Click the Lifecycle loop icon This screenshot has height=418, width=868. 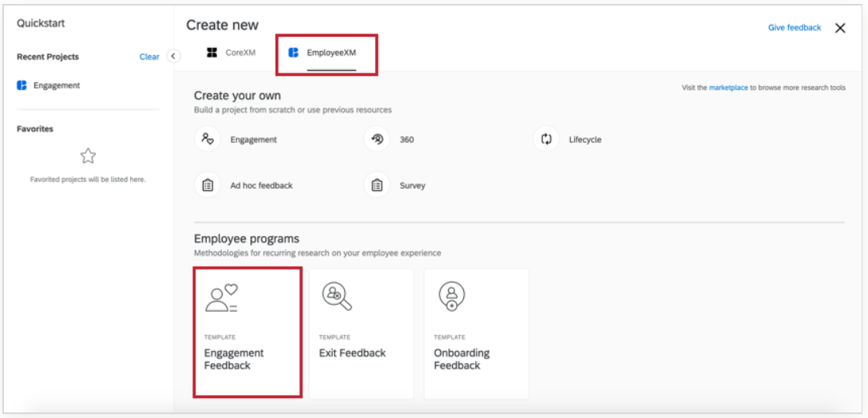coord(546,140)
